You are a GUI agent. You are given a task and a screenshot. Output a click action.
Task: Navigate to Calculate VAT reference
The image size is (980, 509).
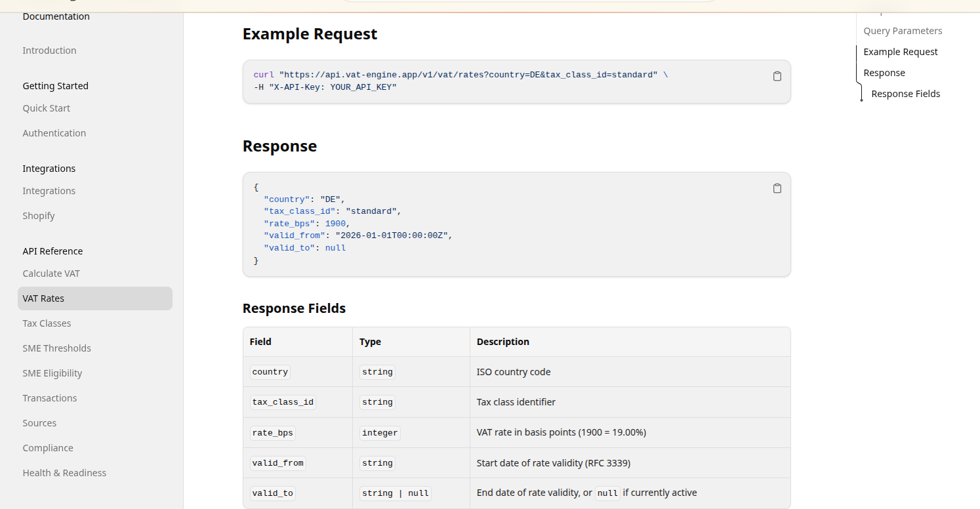(x=51, y=274)
